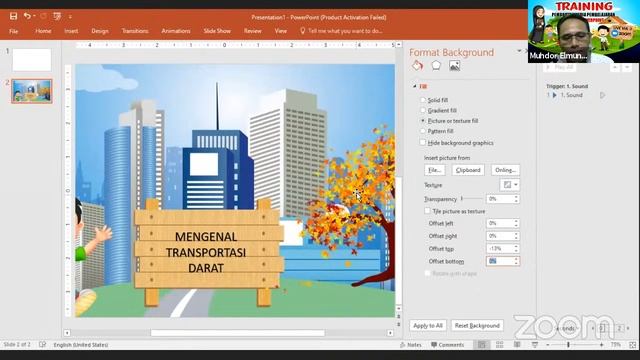
Task: Open the File menu
Action: click(x=13, y=31)
